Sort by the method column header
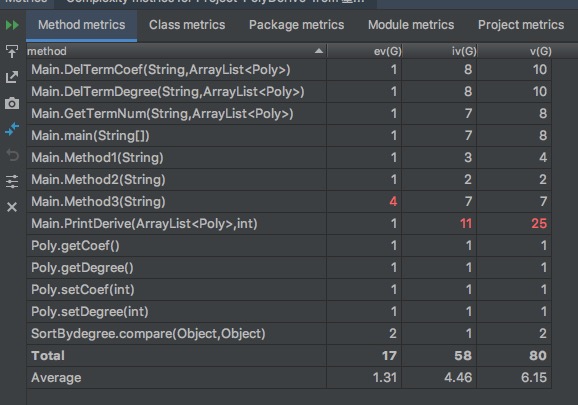 [177, 51]
